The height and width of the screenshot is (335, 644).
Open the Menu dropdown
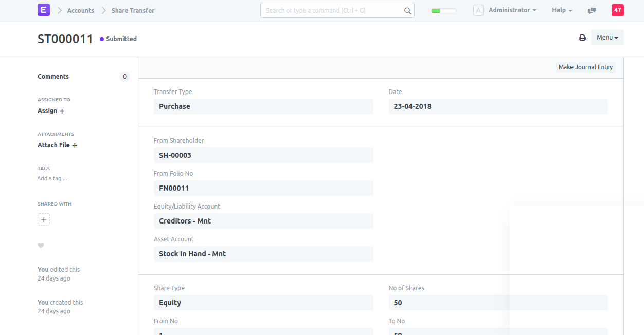click(607, 37)
